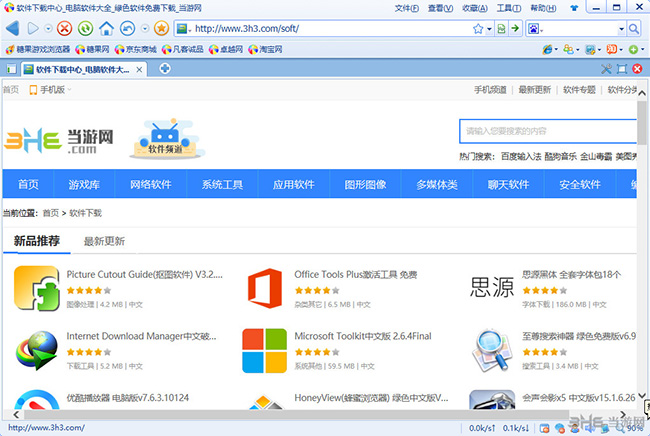
Task: Open the 网络软件 navigation item
Action: pos(150,184)
